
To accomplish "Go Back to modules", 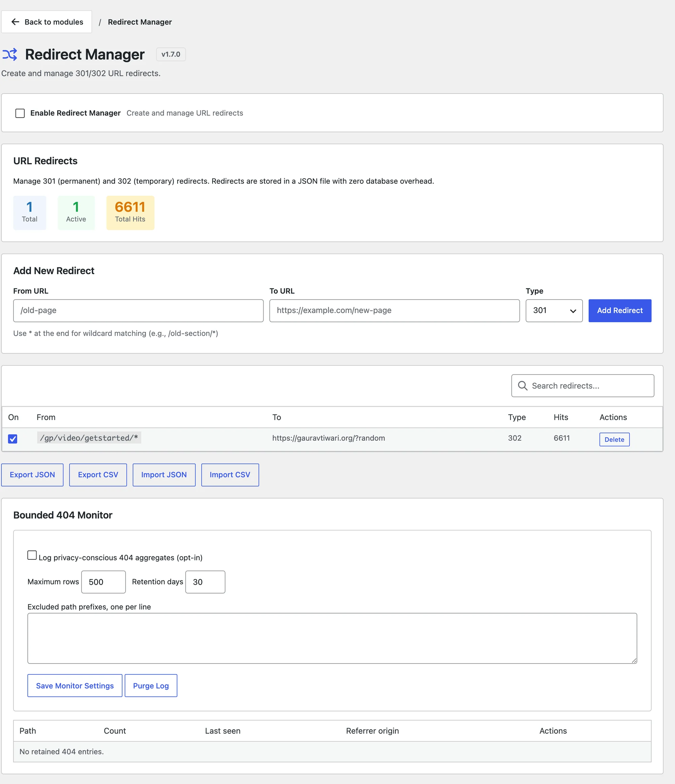I will pos(47,22).
